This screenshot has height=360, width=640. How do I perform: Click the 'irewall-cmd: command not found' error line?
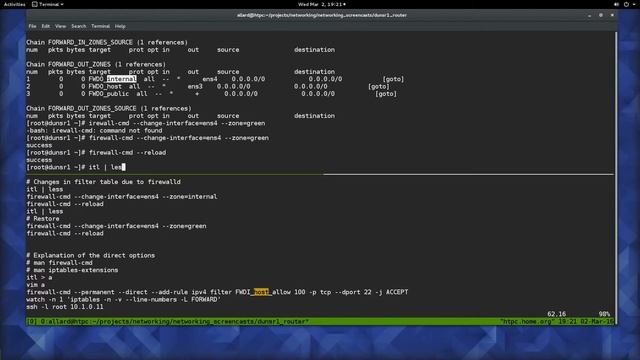[x=94, y=130]
